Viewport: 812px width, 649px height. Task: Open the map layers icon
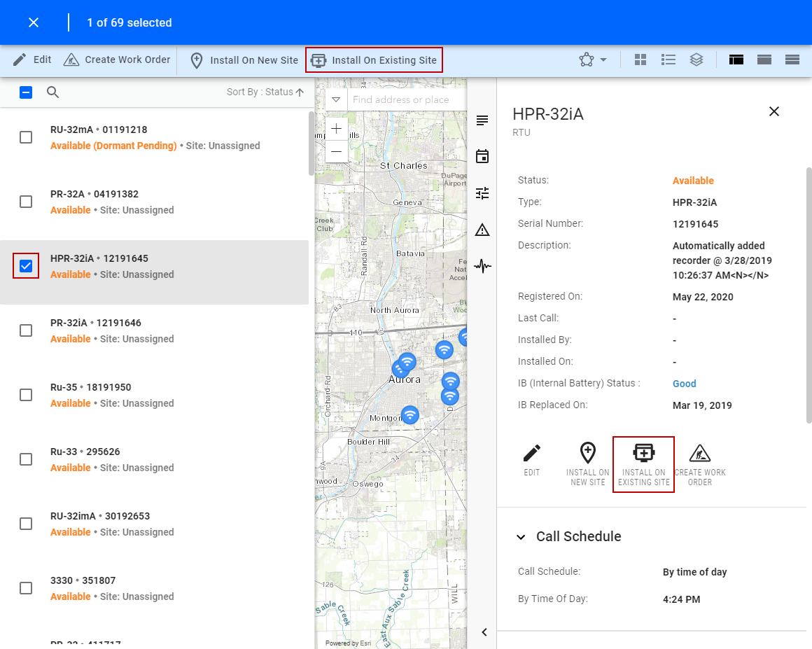(696, 60)
